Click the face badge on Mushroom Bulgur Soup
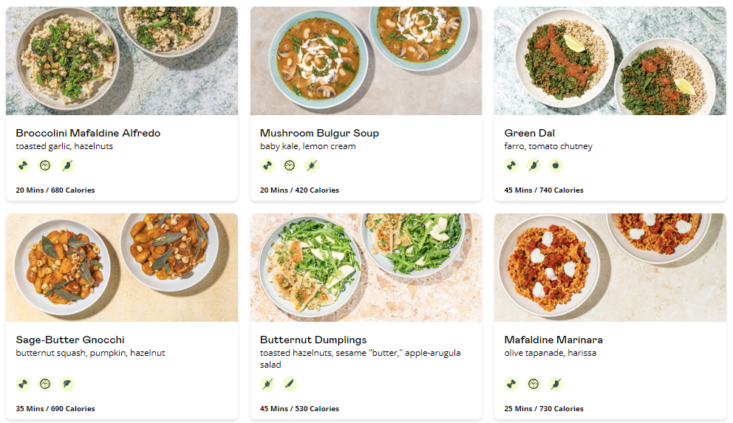The image size is (733, 423). click(x=289, y=166)
